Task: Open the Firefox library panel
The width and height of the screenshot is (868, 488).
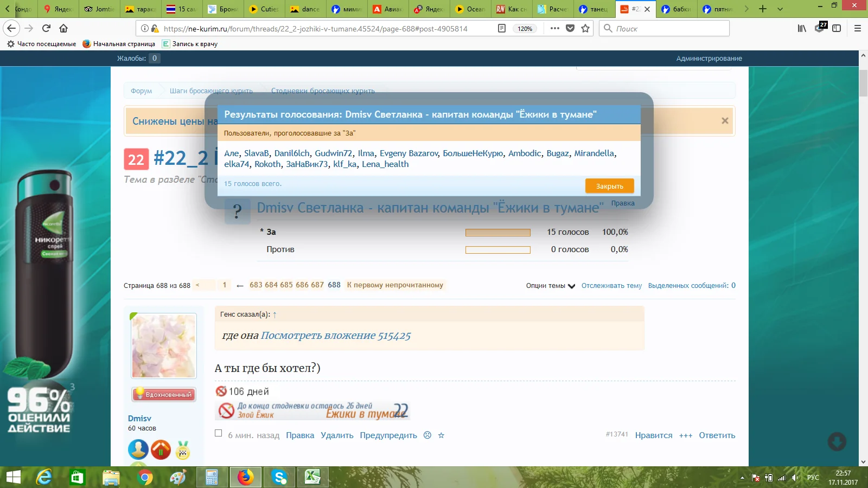Action: pyautogui.click(x=802, y=28)
